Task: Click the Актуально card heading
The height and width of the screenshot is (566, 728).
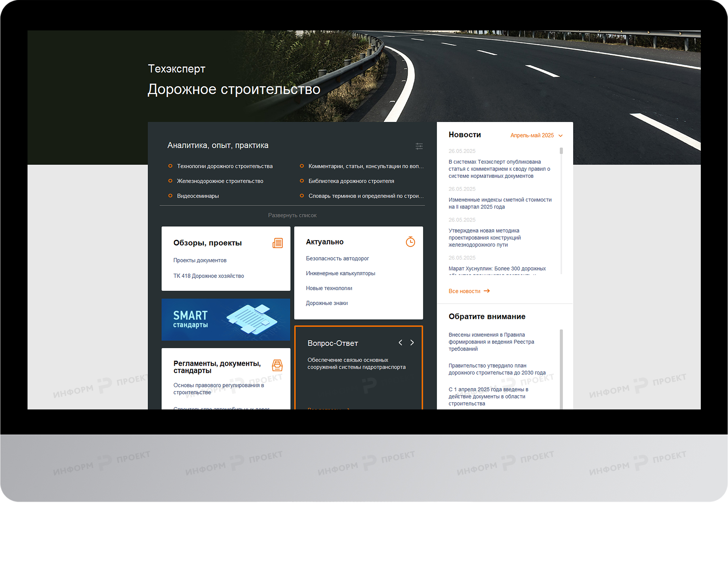Action: pyautogui.click(x=325, y=242)
